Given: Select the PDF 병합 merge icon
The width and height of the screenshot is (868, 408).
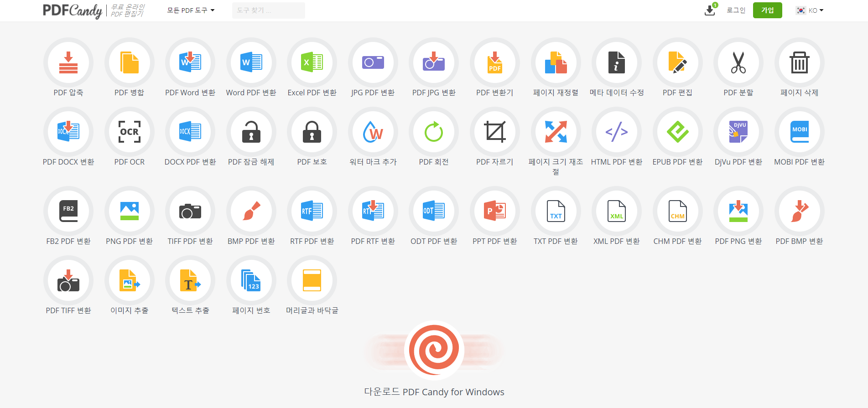Looking at the screenshot, I should pyautogui.click(x=130, y=62).
